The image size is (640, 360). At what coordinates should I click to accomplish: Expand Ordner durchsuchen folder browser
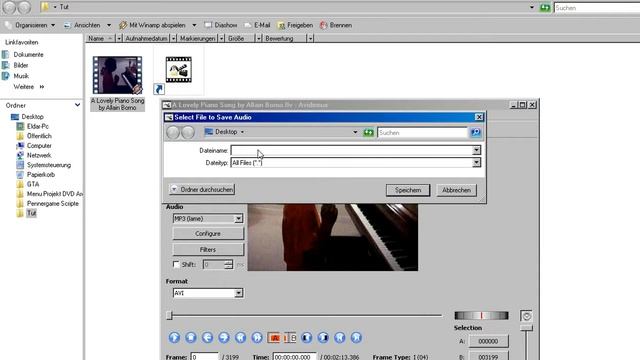[x=202, y=189]
